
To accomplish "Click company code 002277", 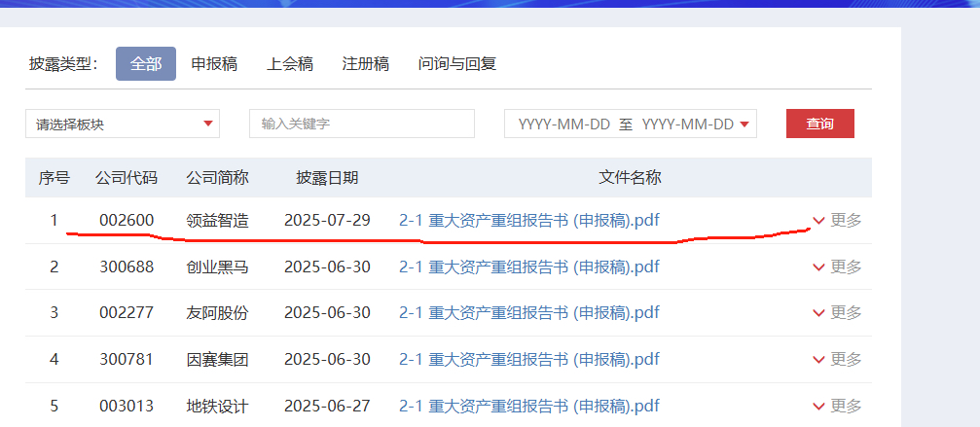I will 127,312.
